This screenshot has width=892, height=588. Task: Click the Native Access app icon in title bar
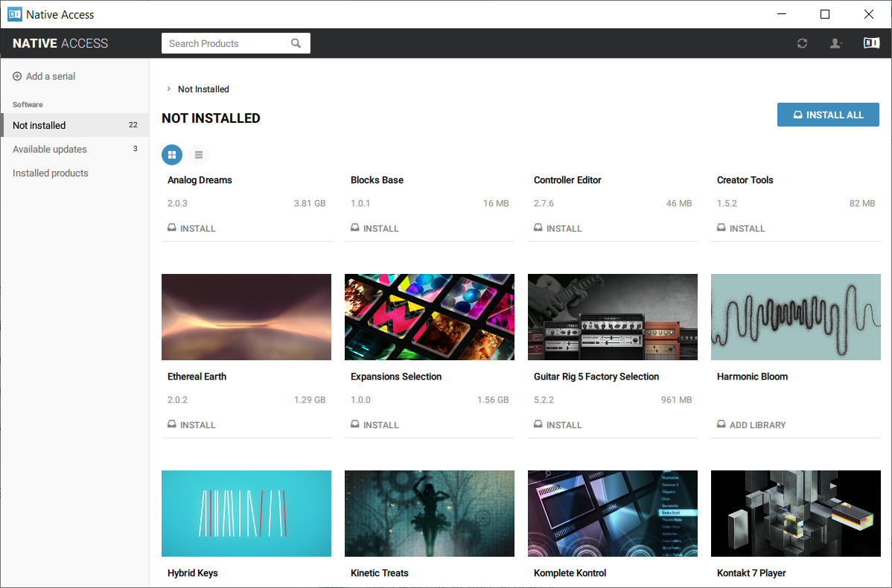coord(15,14)
